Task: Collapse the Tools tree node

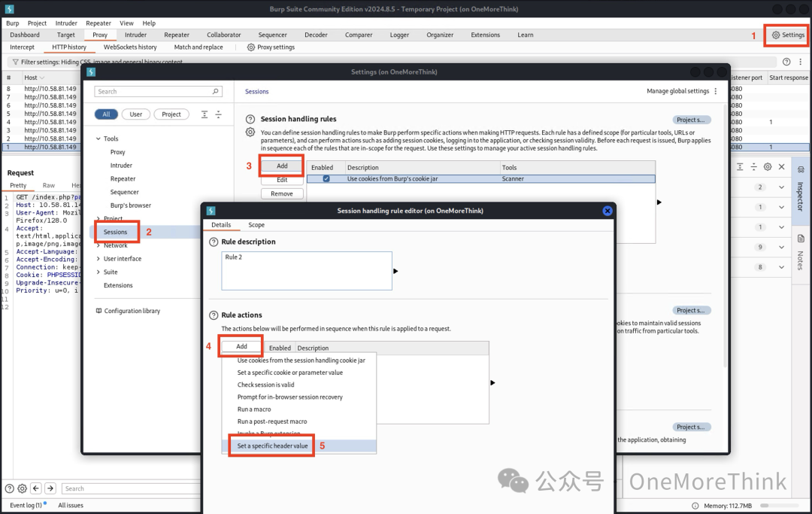Action: click(x=98, y=139)
